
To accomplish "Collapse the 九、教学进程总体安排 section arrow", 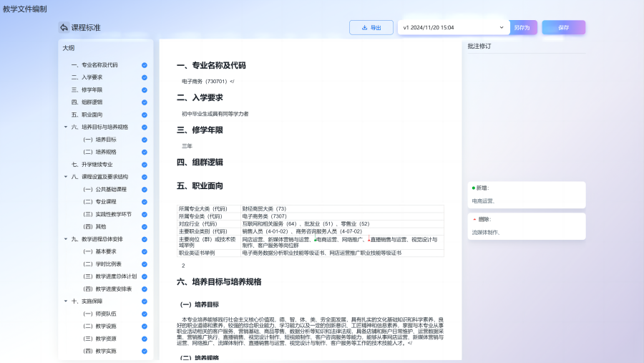I will (x=66, y=239).
